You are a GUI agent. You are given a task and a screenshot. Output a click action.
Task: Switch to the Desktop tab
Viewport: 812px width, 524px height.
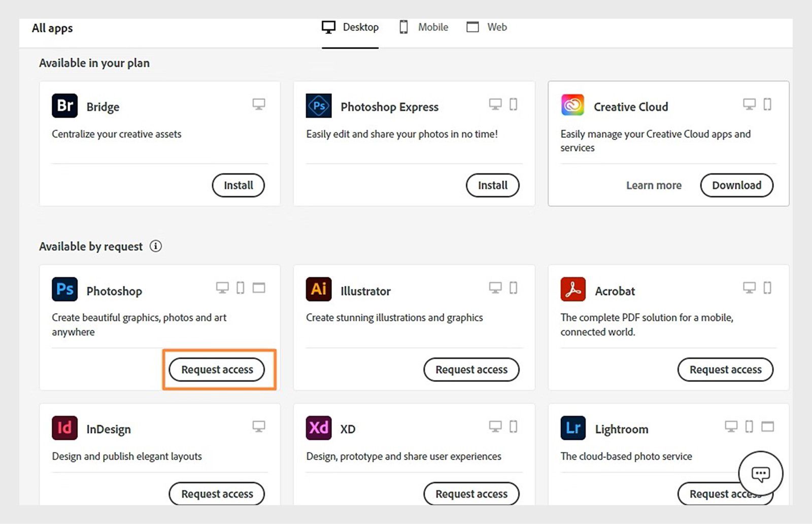(x=350, y=27)
